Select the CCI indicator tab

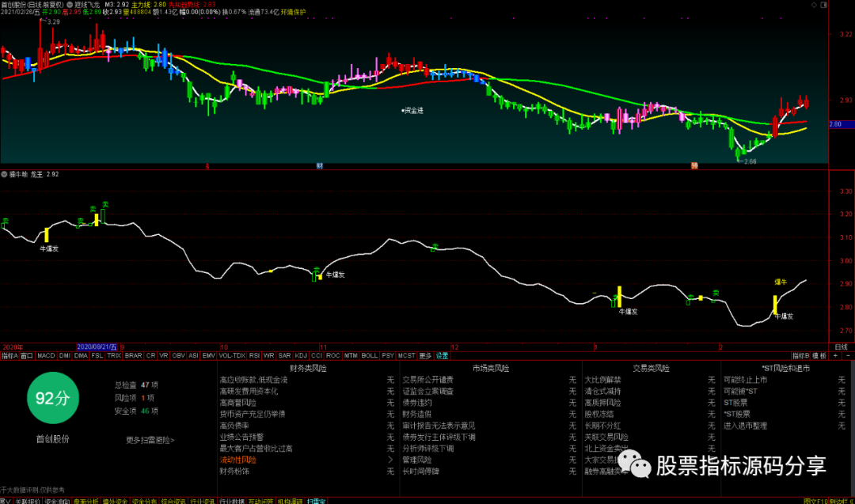(317, 356)
